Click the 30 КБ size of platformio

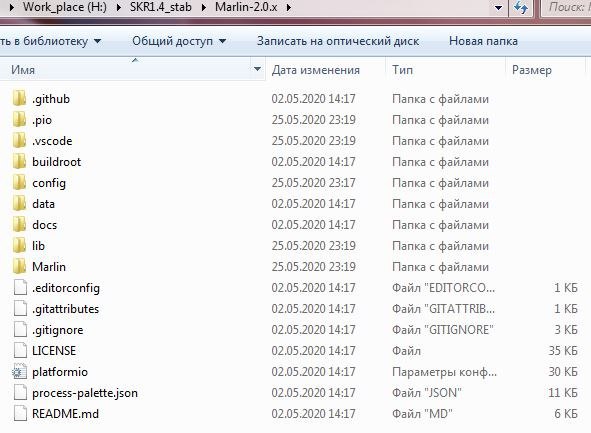563,372
